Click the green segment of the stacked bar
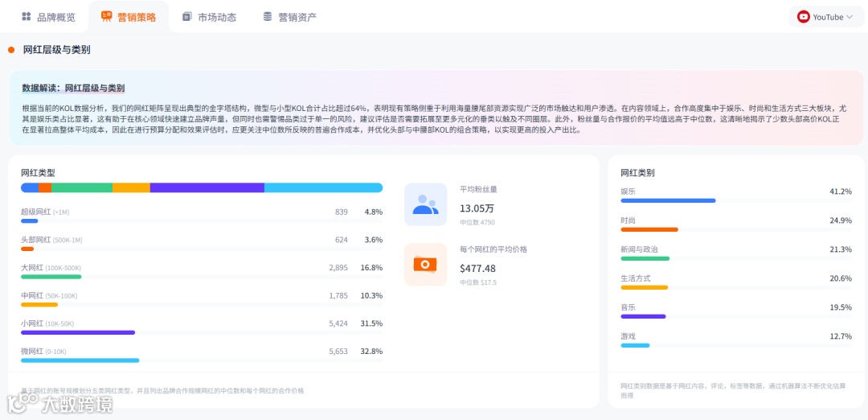 (x=82, y=187)
